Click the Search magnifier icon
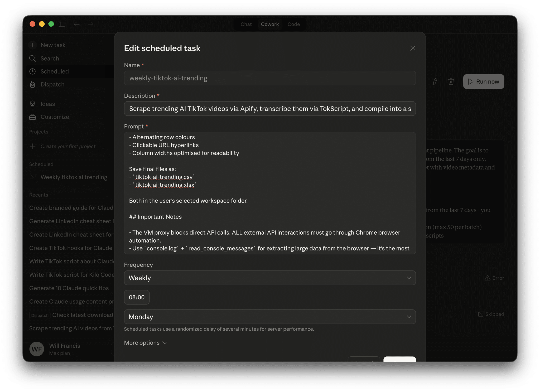Viewport: 540px width, 392px height. (32, 58)
